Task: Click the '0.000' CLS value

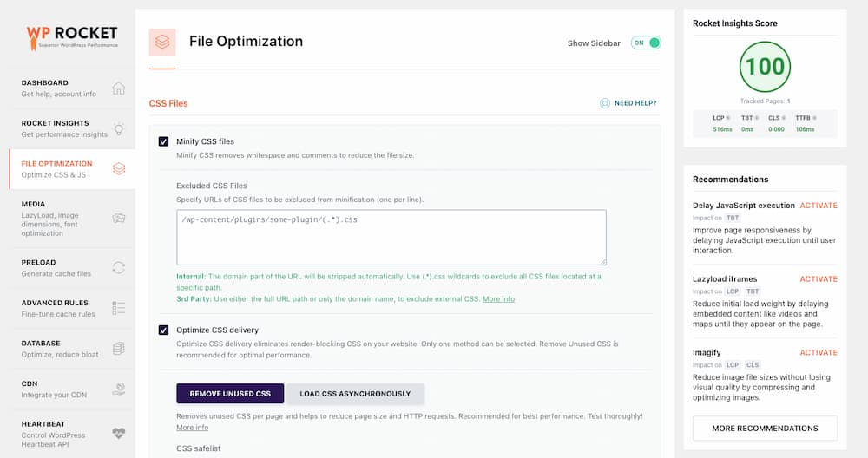Action: 776,129
